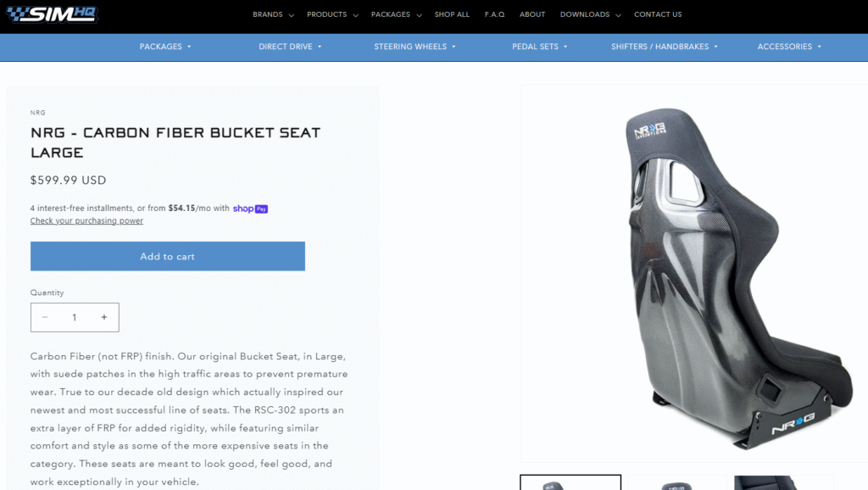Expand Direct Drive category in blue bar
Viewport: 868px width, 490px height.
290,47
